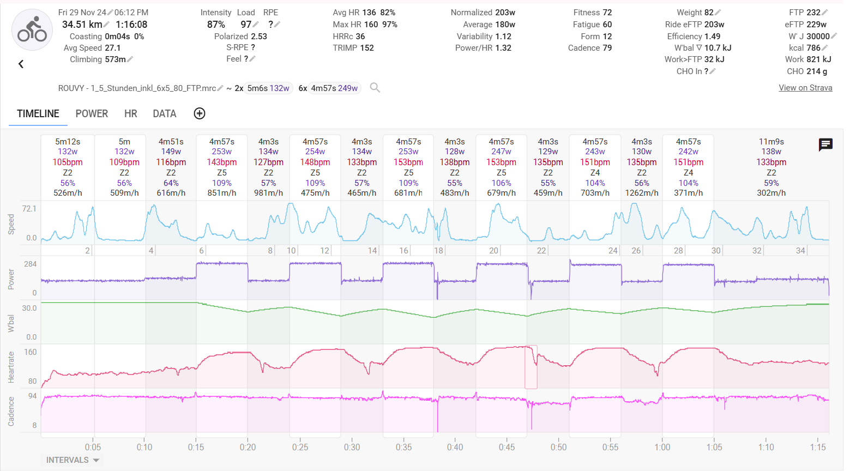
Task: Select the 5m12s 132w interval card
Action: click(x=68, y=167)
